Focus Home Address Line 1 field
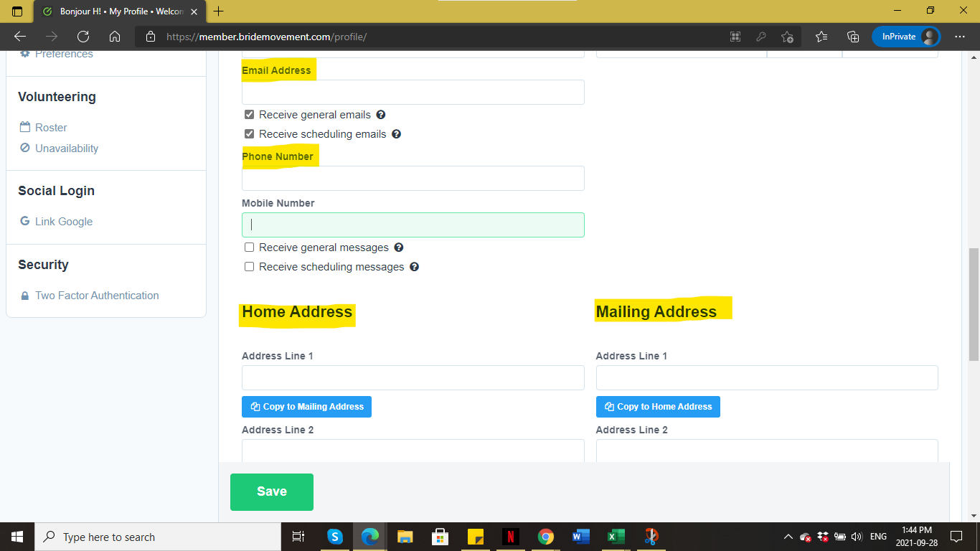The height and width of the screenshot is (551, 980). [x=413, y=378]
